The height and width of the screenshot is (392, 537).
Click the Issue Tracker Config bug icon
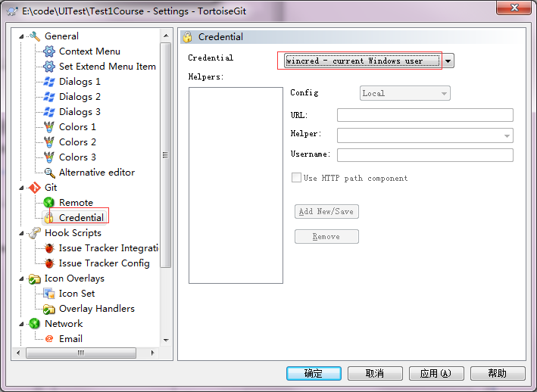(49, 263)
